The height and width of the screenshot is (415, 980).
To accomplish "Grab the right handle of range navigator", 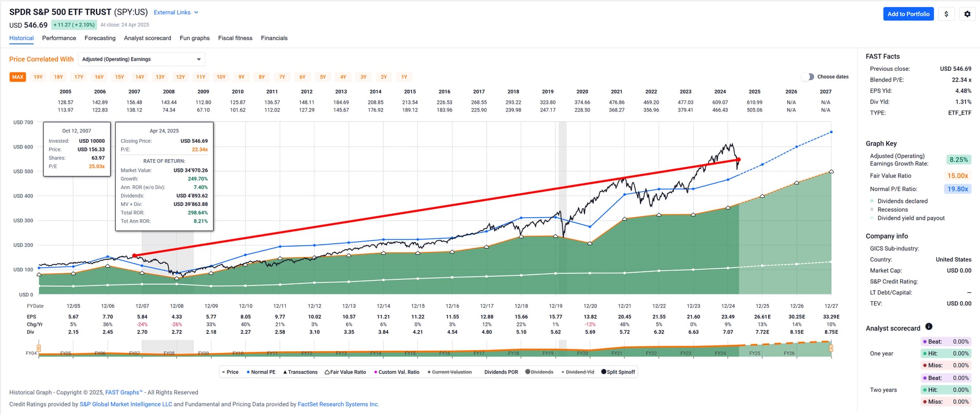I will click(831, 348).
